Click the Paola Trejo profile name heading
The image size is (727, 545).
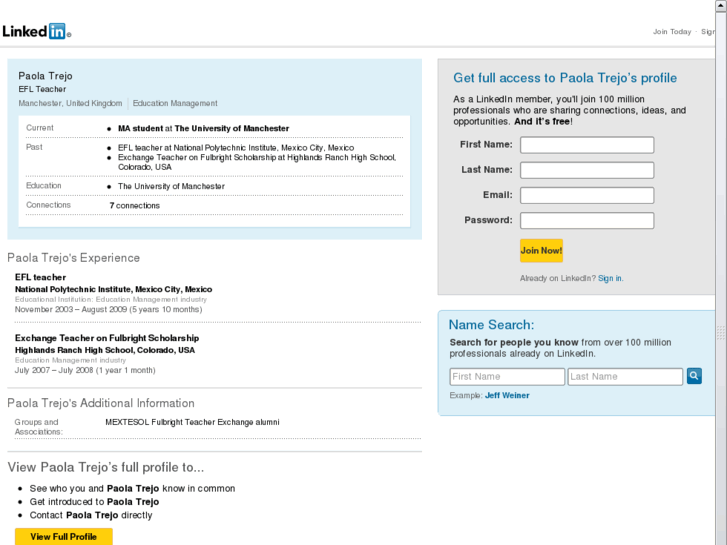pos(45,76)
